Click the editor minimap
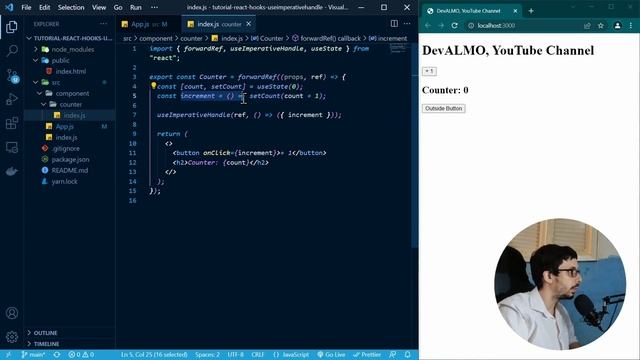Image resolution: width=640 pixels, height=360 pixels. [399, 49]
